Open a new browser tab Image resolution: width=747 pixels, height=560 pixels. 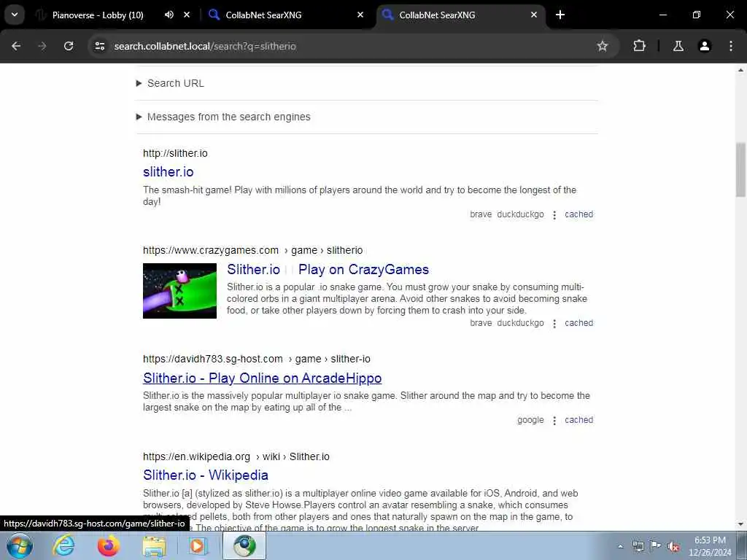560,15
